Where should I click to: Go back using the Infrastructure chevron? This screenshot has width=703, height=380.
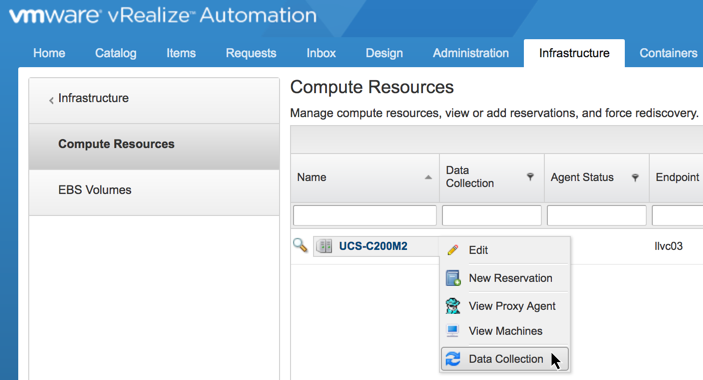point(51,100)
